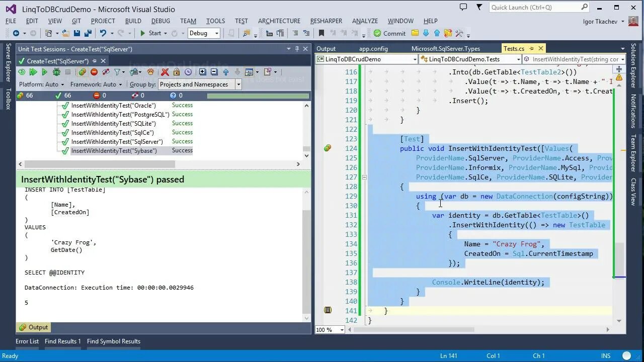Click the Undo arrow in main toolbar

103,33
